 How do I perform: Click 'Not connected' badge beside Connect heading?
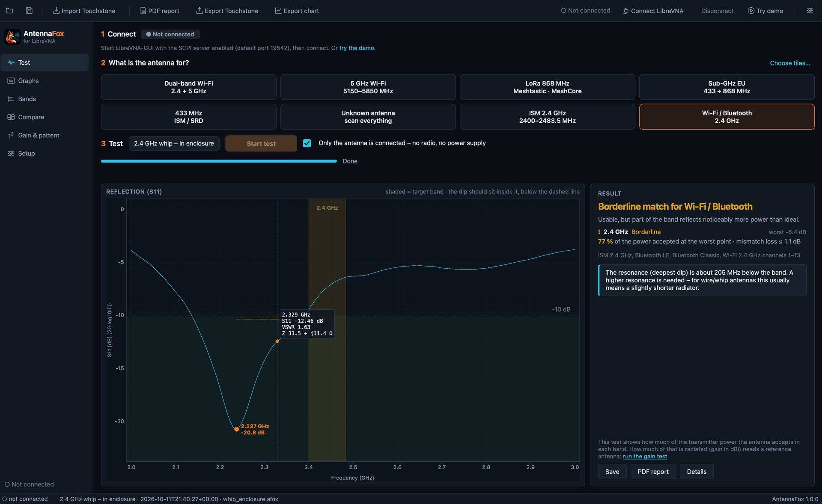(x=170, y=34)
